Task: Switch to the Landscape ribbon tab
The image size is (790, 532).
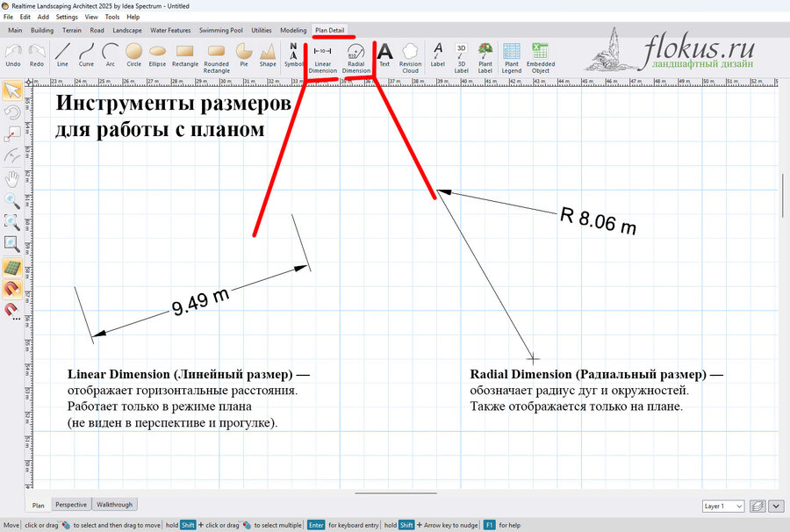Action: 127,30
